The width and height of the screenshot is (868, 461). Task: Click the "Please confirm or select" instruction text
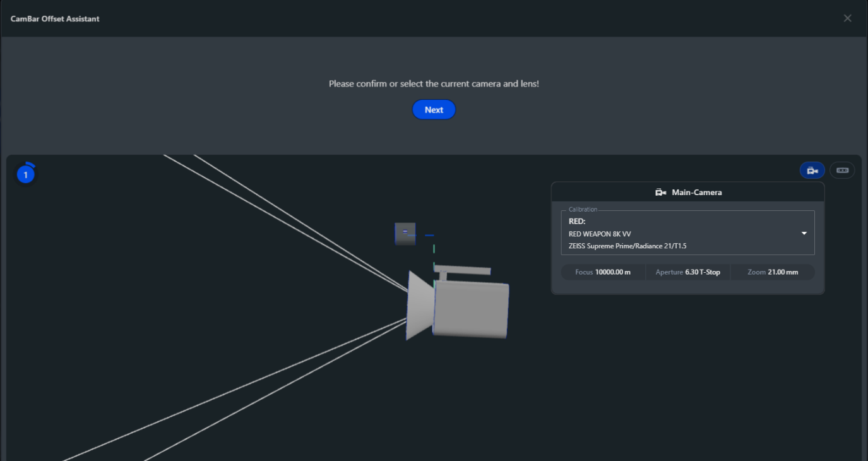434,83
